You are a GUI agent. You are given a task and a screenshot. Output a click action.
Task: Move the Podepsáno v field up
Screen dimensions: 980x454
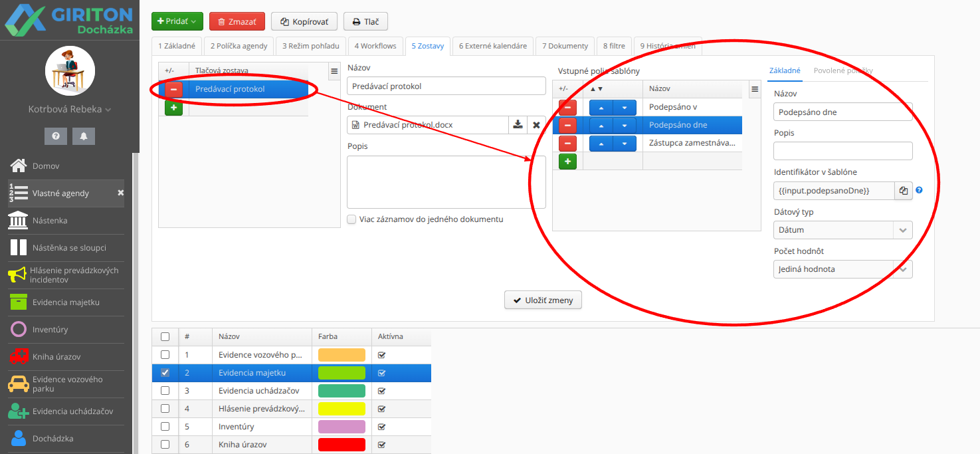coord(601,108)
